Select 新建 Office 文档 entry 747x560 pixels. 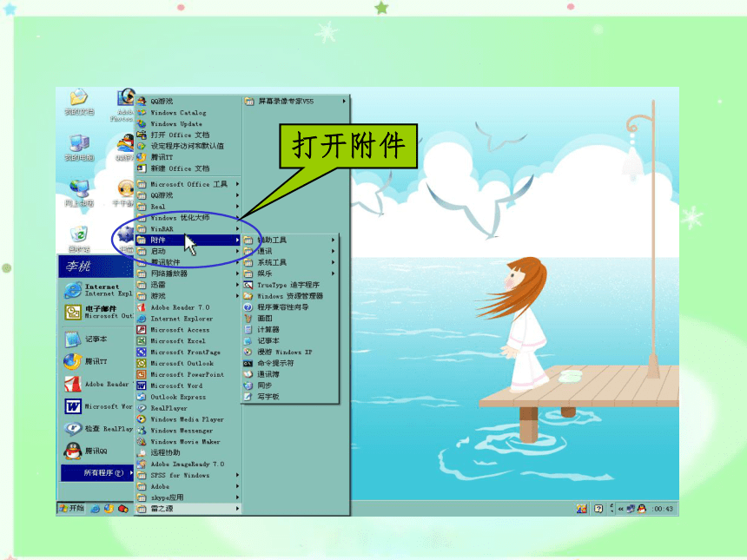tap(188, 168)
